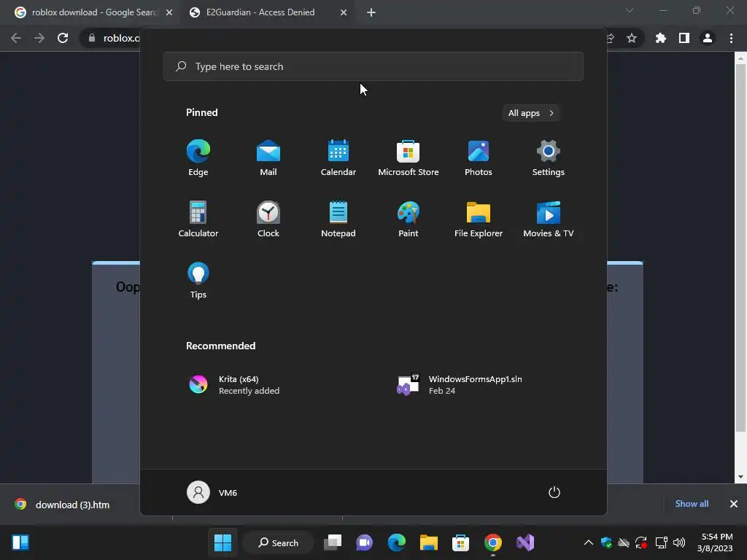Viewport: 747px width, 560px height.
Task: Open Task View from the taskbar
Action: click(333, 542)
